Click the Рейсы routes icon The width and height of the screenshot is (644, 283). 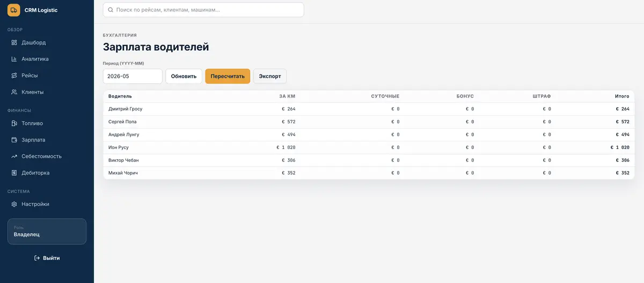[14, 76]
